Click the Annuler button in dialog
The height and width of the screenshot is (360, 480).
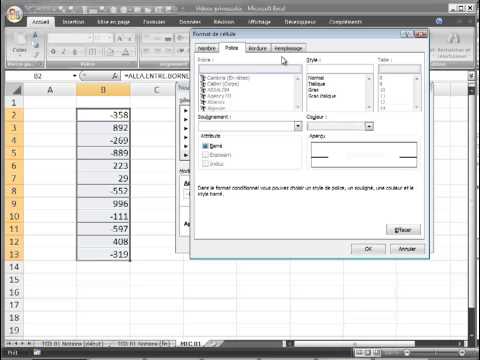pyautogui.click(x=407, y=249)
